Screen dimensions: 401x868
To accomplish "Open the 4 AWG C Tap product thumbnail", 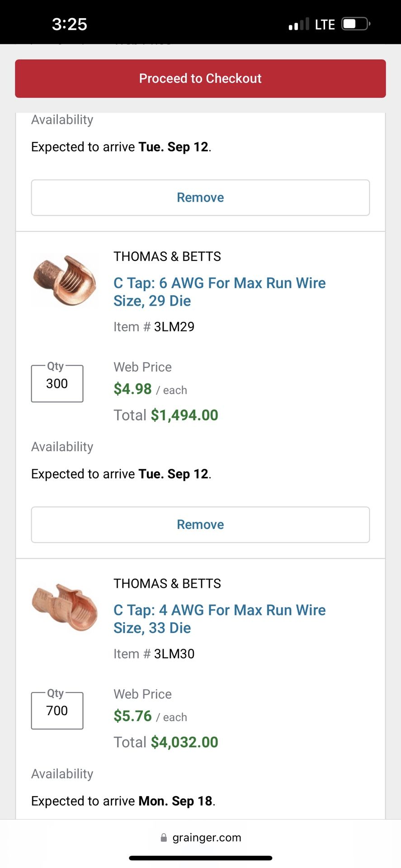I will 64,607.
